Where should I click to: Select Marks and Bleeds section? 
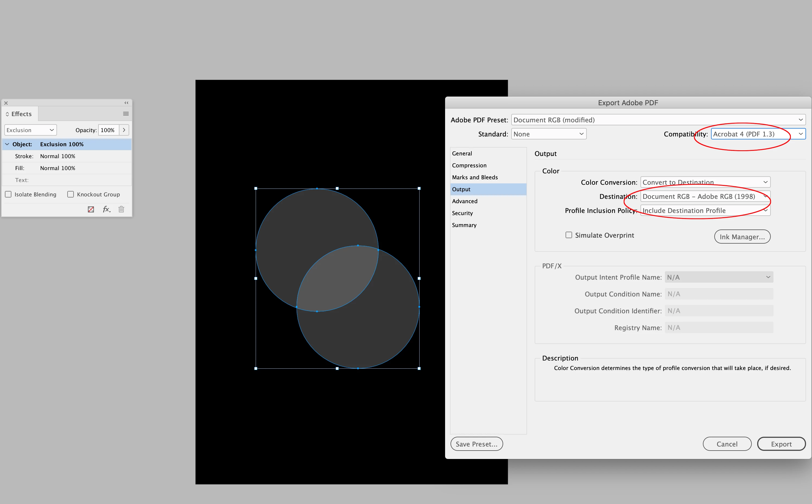point(475,177)
